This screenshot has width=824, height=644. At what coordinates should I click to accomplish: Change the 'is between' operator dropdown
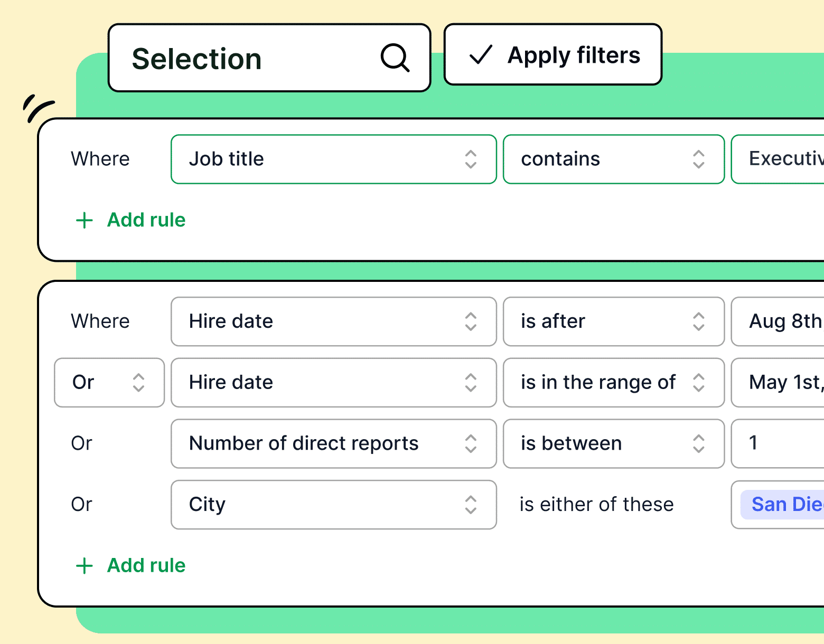[x=613, y=443]
